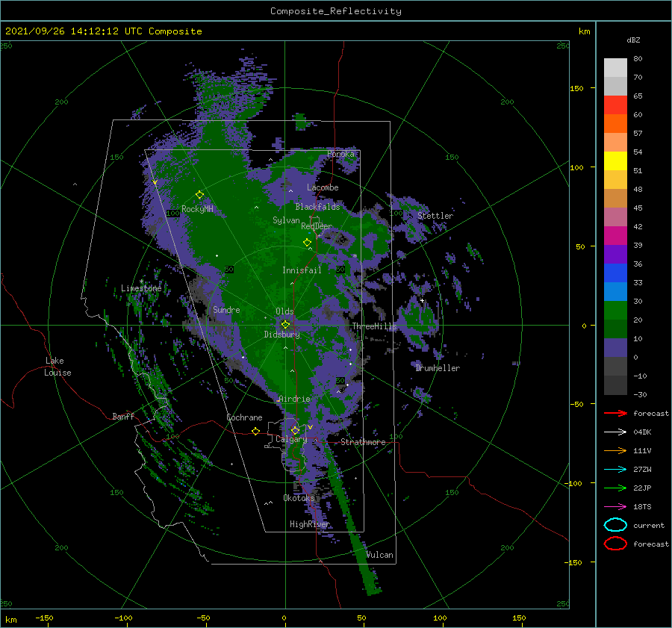
Task: Click the Cochrane town label
Action: 244,417
